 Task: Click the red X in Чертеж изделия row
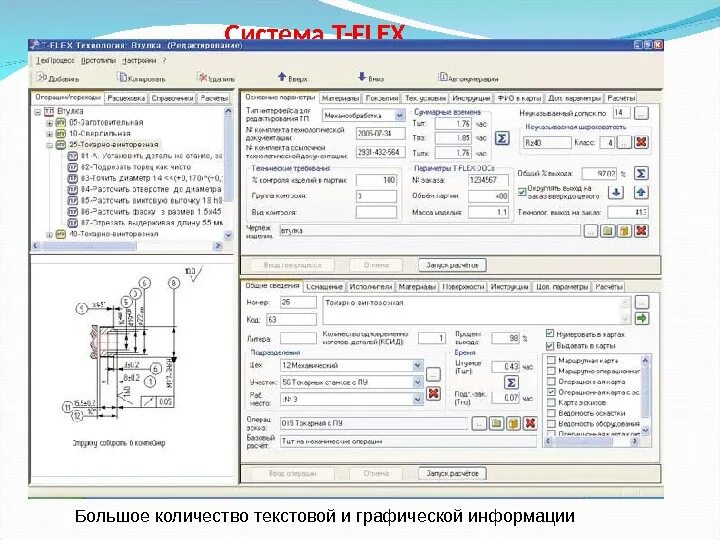click(641, 231)
